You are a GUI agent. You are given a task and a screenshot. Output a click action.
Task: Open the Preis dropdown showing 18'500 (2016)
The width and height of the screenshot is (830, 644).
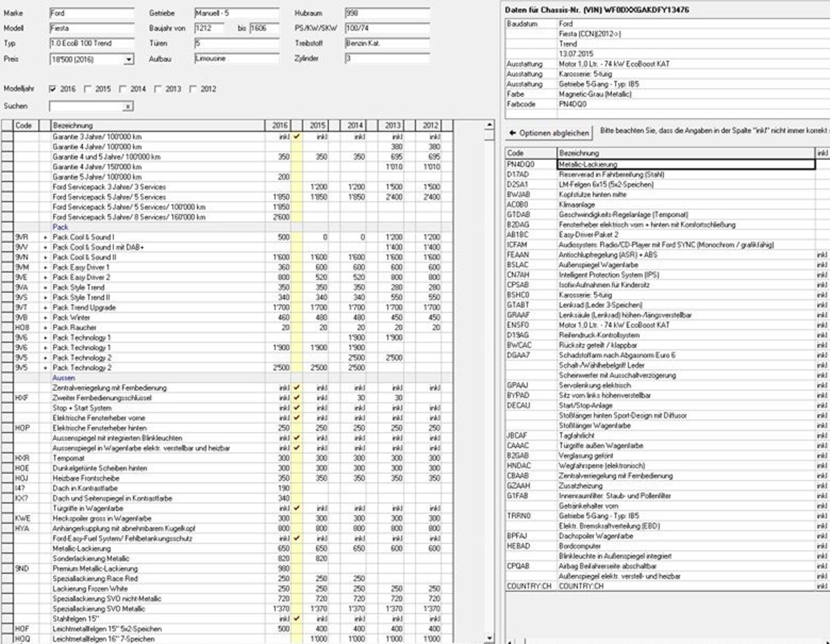129,60
